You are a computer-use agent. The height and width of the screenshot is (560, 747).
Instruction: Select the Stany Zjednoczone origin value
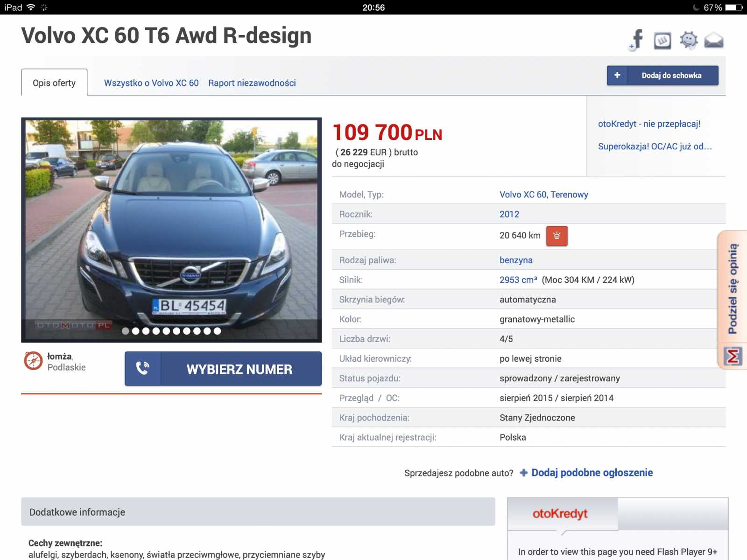tap(537, 418)
